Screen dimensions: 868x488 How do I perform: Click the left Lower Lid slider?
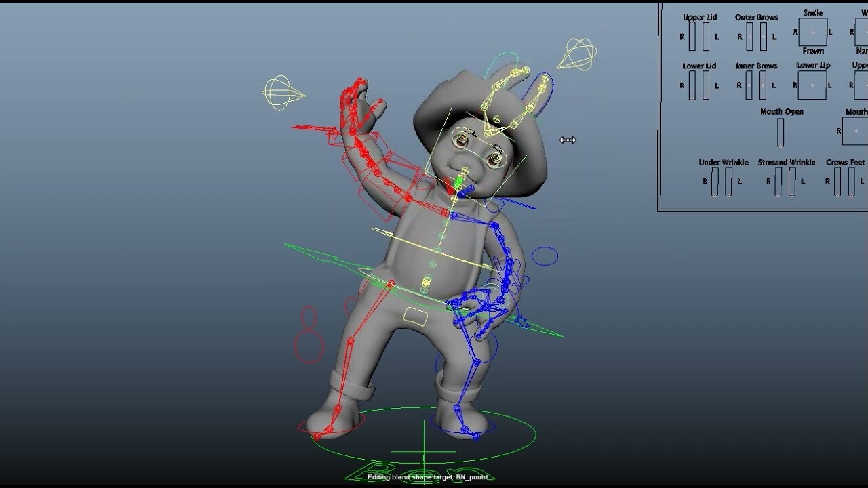pyautogui.click(x=707, y=85)
